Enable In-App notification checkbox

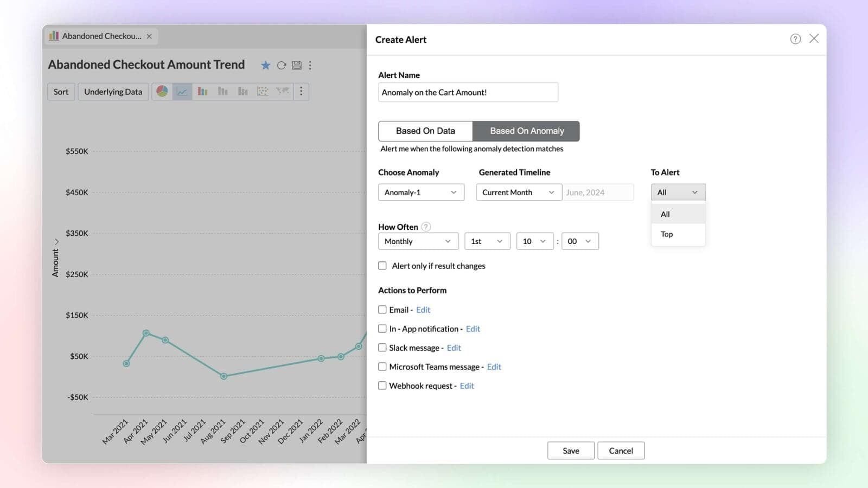(x=382, y=329)
